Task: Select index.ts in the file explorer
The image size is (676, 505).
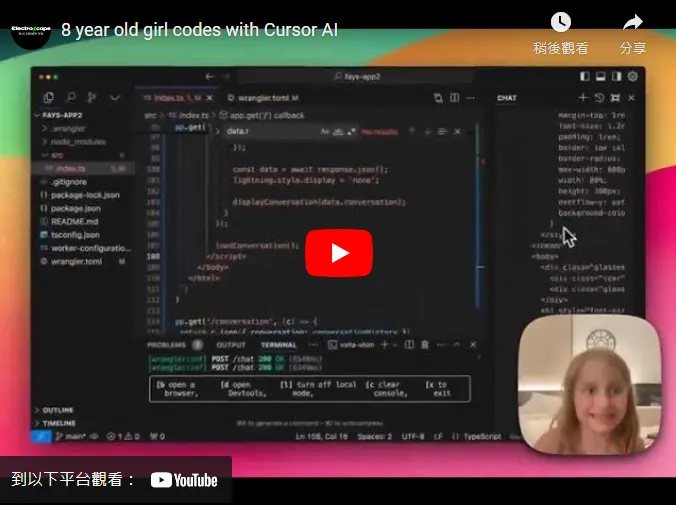Action: [x=83, y=168]
